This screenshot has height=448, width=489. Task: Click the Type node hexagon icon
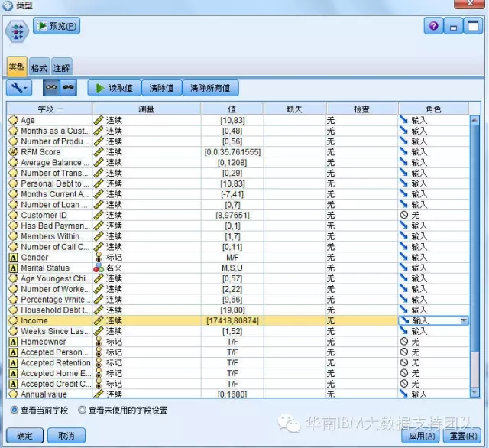(17, 31)
